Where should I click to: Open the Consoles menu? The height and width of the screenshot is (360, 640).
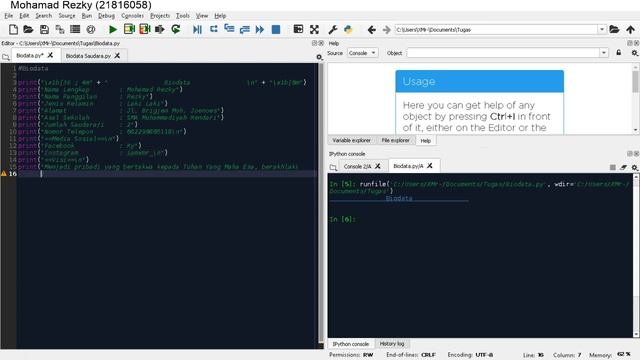tap(132, 16)
